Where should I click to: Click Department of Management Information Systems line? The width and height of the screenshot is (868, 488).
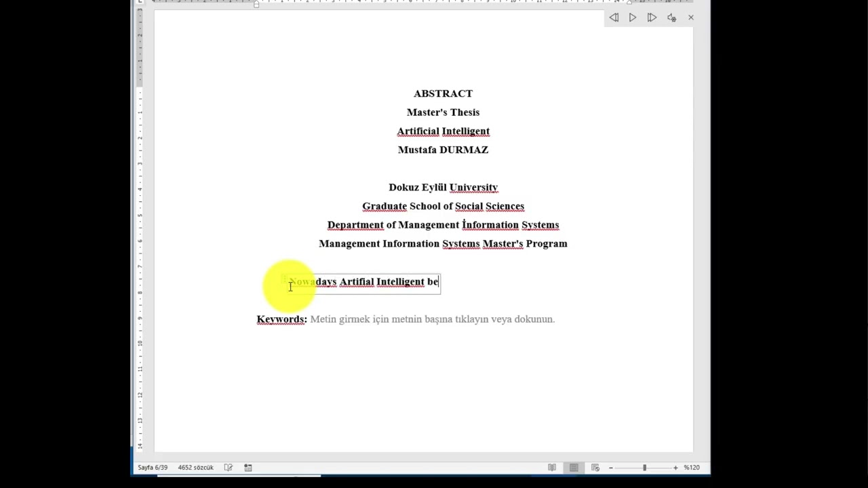[443, 225]
